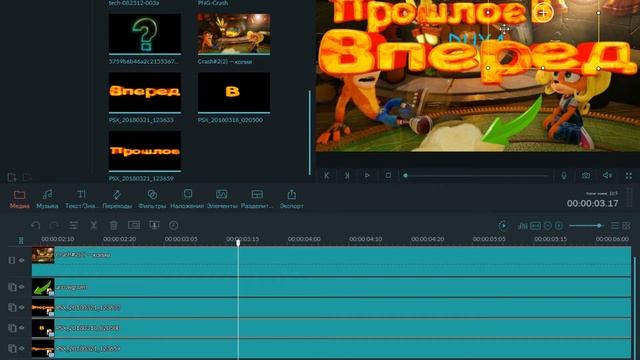Click the timeline zoom in plus icon
The image size is (640, 360).
(x=559, y=226)
